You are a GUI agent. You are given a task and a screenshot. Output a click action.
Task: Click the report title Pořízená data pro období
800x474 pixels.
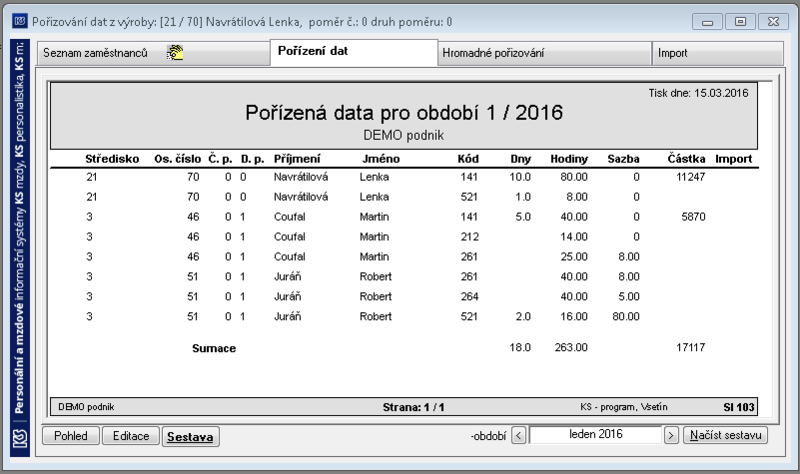[404, 113]
